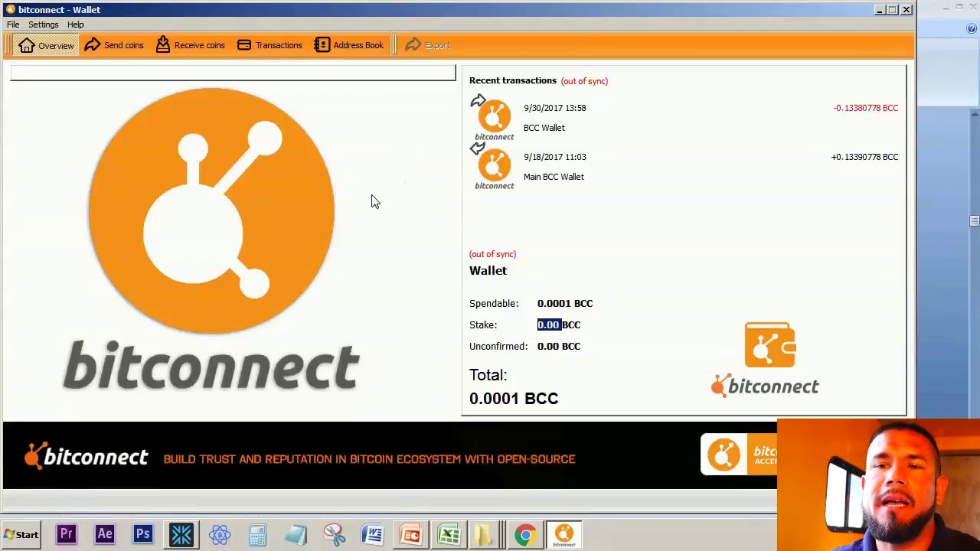Select the +0.13390778 BCC amount

864,157
